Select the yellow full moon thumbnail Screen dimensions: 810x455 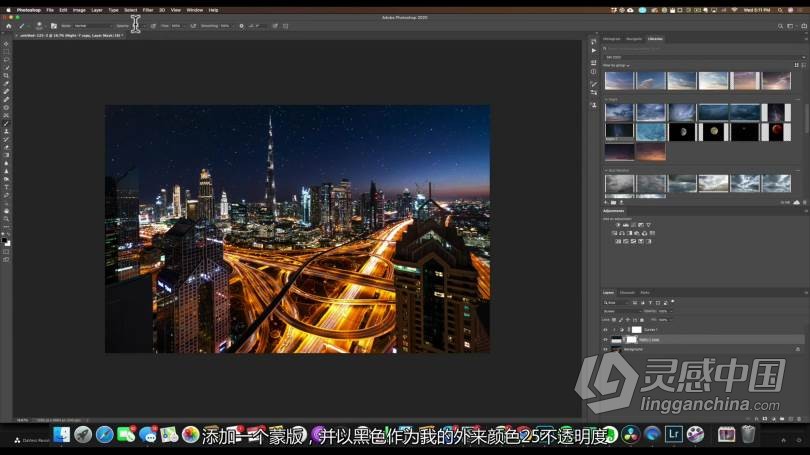[x=713, y=132]
